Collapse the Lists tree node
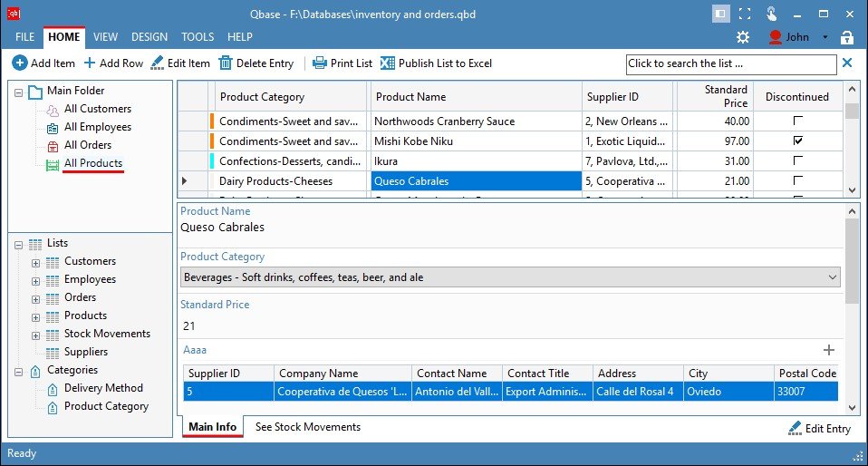The width and height of the screenshot is (868, 466). pos(18,245)
